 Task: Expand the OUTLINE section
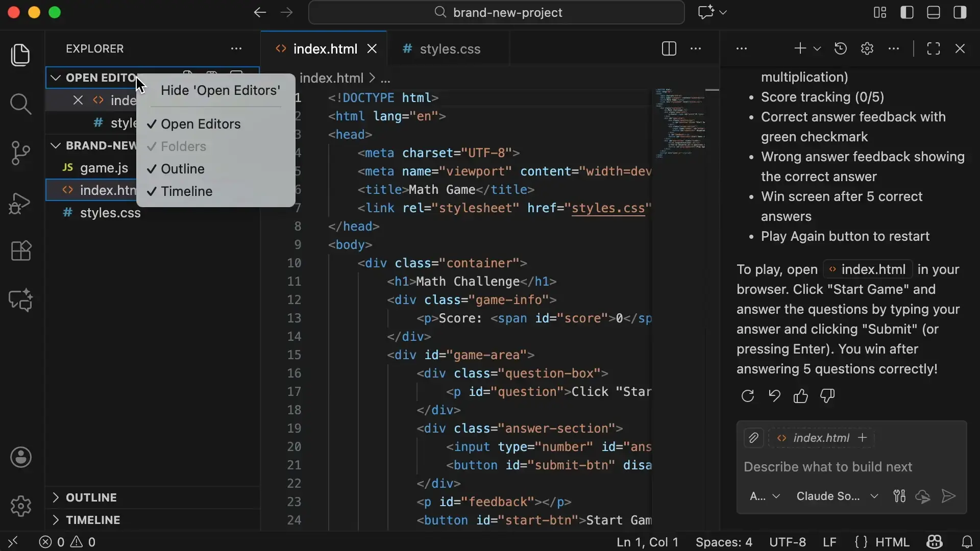click(91, 497)
